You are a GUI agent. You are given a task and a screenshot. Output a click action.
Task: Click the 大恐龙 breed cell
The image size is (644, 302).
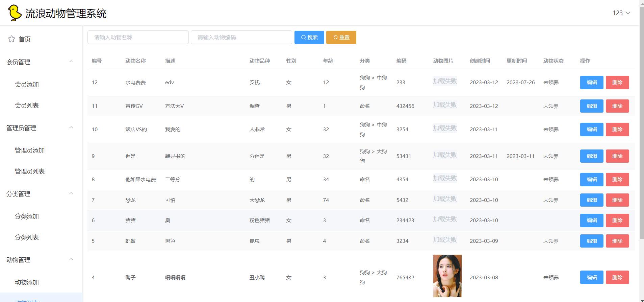click(x=257, y=200)
